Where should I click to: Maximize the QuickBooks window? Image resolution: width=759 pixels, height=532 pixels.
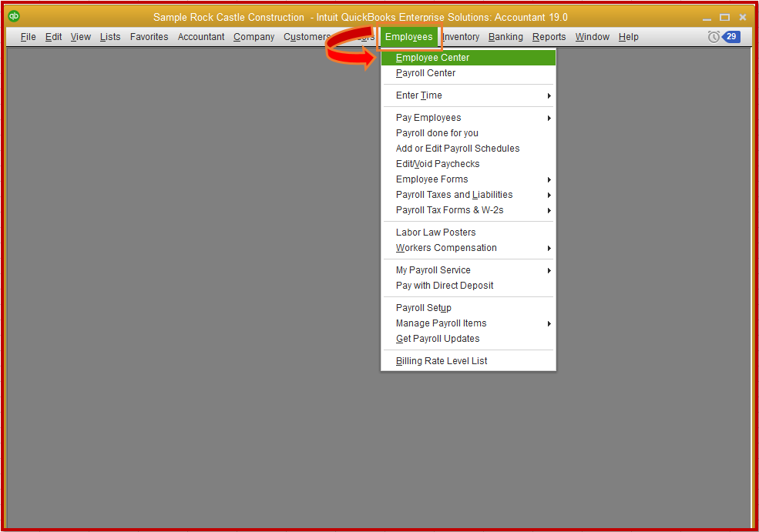click(x=724, y=18)
